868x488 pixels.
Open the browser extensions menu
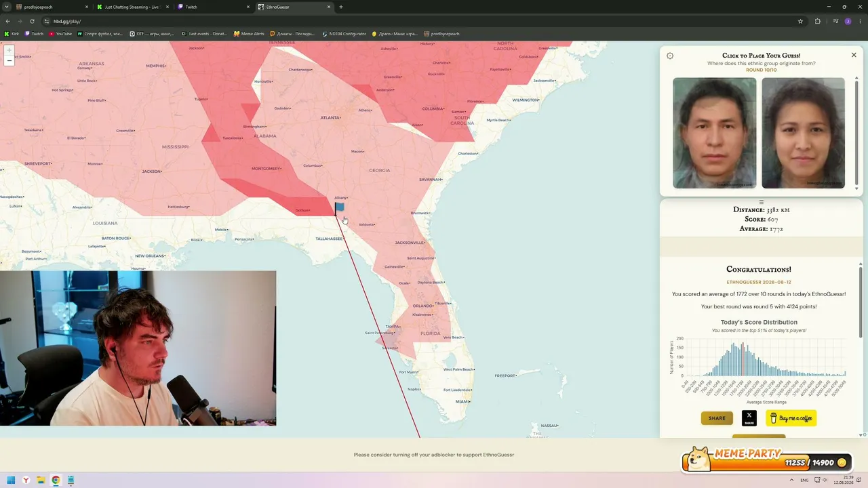point(817,21)
